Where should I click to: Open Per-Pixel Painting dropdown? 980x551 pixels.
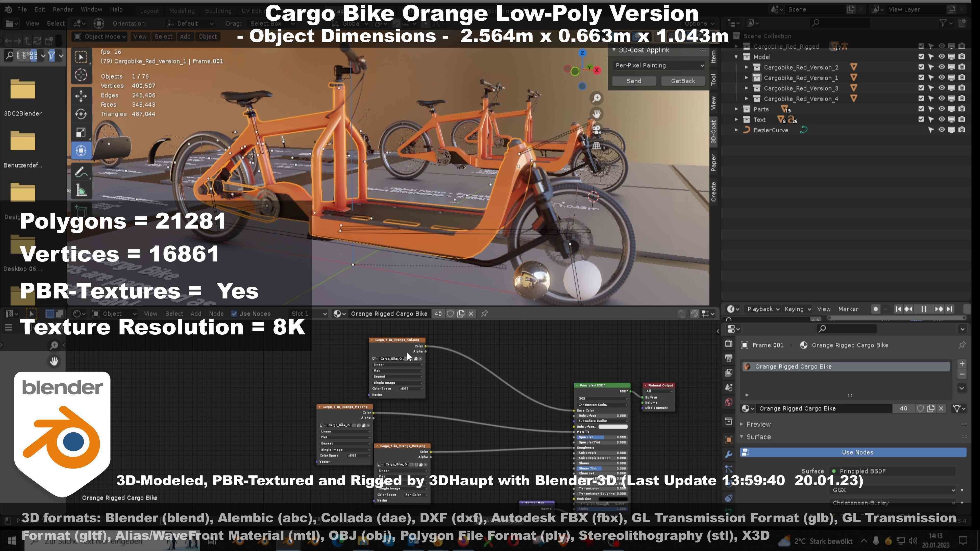coord(658,65)
